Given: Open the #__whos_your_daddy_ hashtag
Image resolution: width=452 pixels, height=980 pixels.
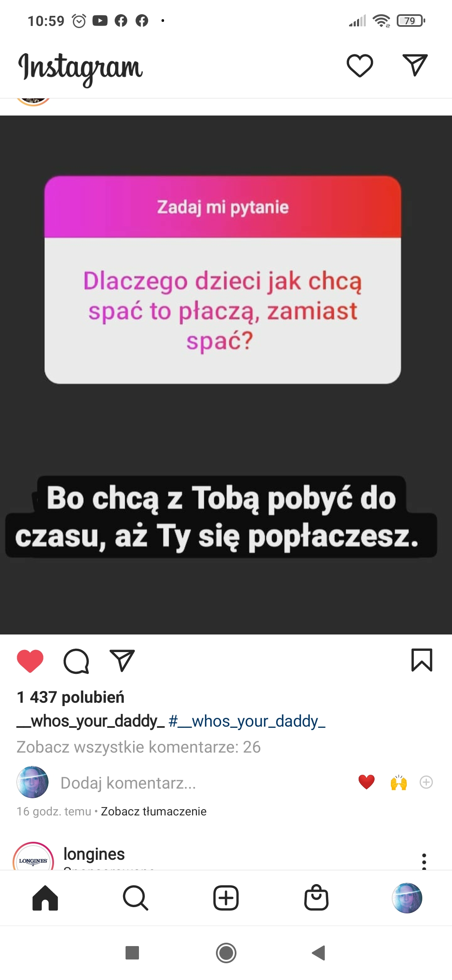Looking at the screenshot, I should 247,721.
